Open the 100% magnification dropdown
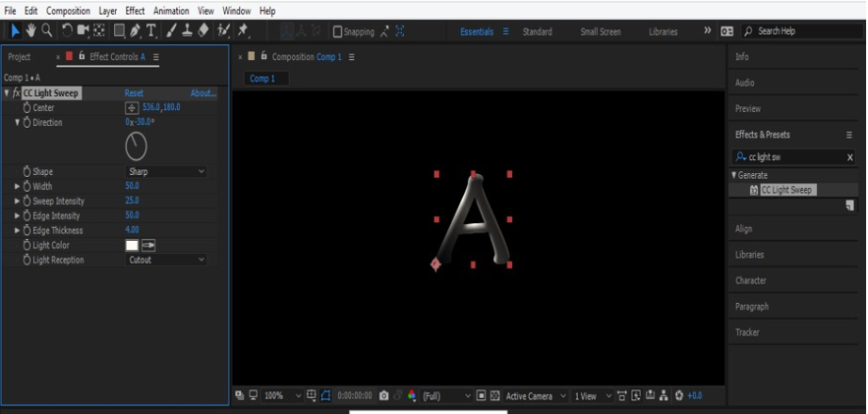 [x=282, y=396]
